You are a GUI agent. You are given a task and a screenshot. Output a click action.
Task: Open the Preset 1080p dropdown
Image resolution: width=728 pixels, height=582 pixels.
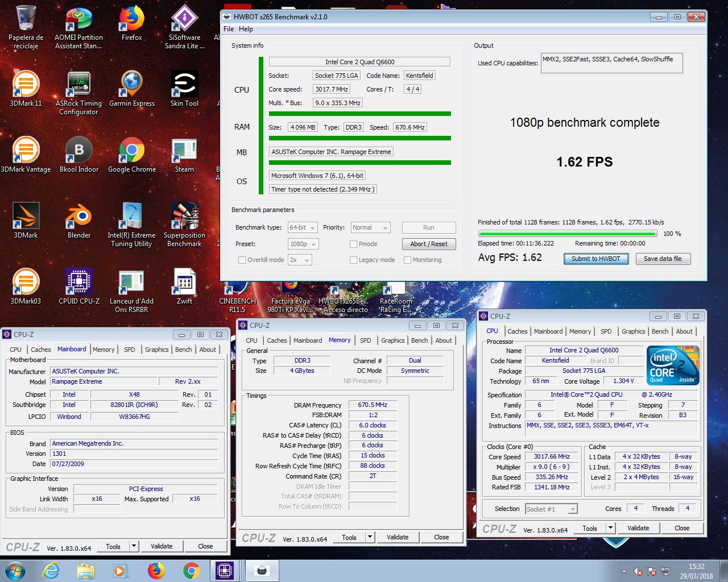tap(303, 244)
